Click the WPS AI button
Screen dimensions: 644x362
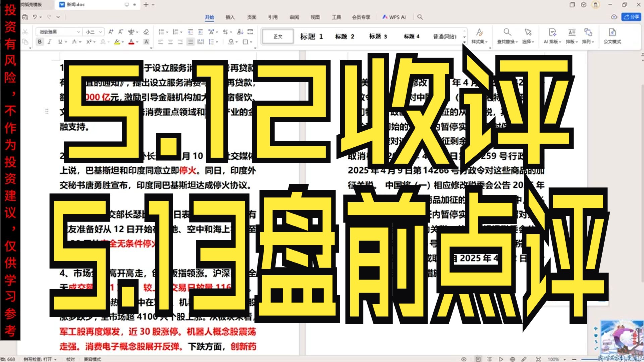click(394, 17)
